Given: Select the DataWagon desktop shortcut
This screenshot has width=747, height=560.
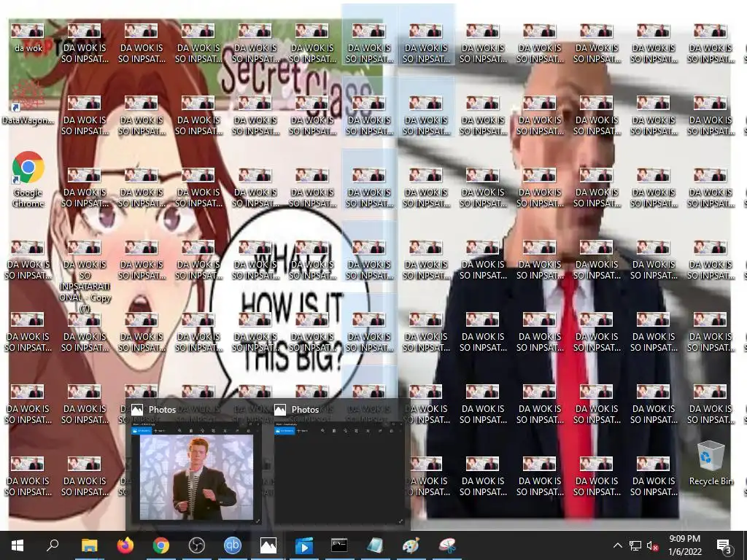Looking at the screenshot, I should point(28,104).
